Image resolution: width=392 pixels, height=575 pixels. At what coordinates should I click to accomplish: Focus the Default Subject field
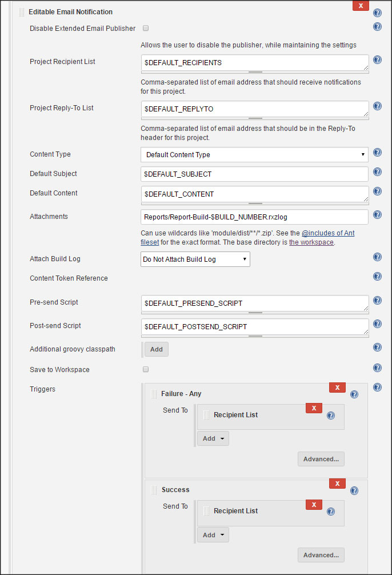pos(254,174)
